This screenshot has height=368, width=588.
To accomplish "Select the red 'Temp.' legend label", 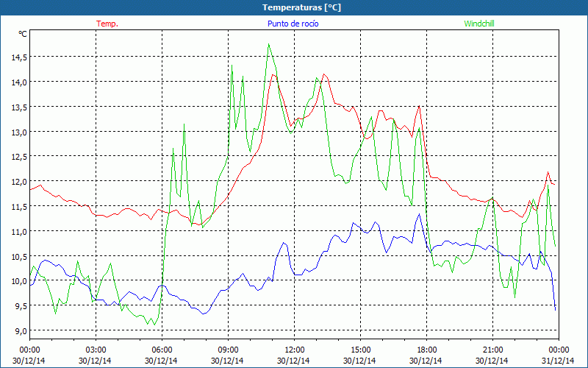I will [107, 24].
